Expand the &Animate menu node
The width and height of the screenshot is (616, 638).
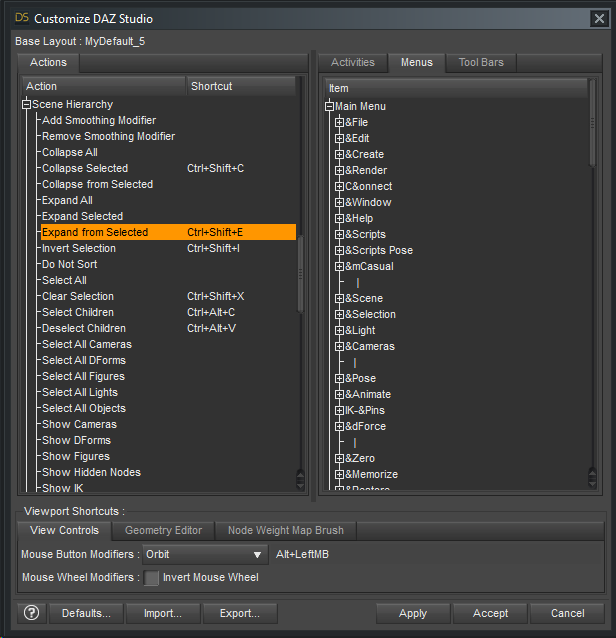(339, 395)
